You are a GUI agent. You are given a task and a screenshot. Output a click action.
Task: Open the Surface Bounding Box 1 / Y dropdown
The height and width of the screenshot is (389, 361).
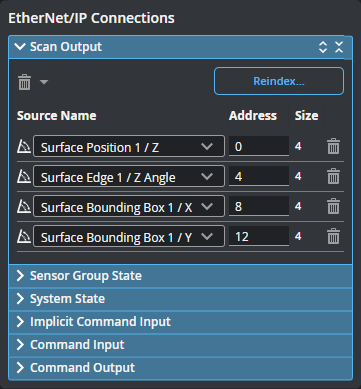click(129, 236)
